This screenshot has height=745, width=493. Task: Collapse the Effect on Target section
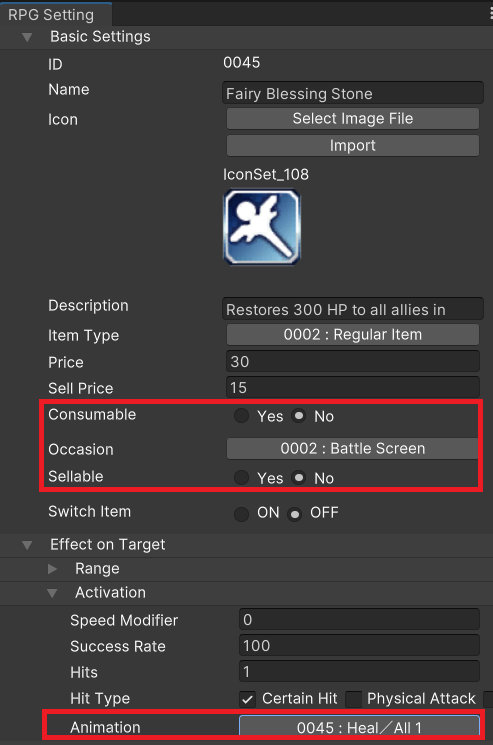tap(27, 545)
